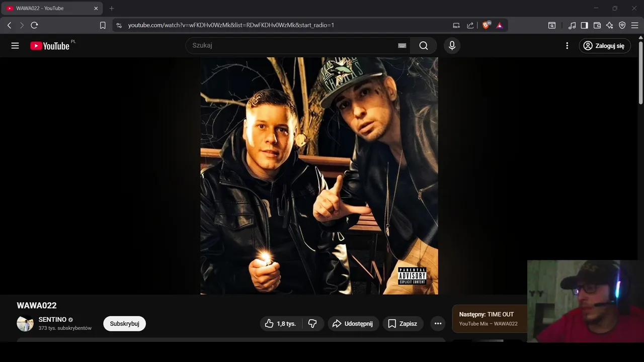Screen dimensions: 644x362
Task: Open the YouTube hamburger guide menu
Action: click(15, 46)
